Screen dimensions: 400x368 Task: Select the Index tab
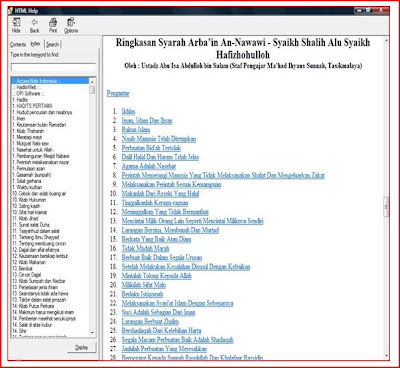pyautogui.click(x=35, y=44)
